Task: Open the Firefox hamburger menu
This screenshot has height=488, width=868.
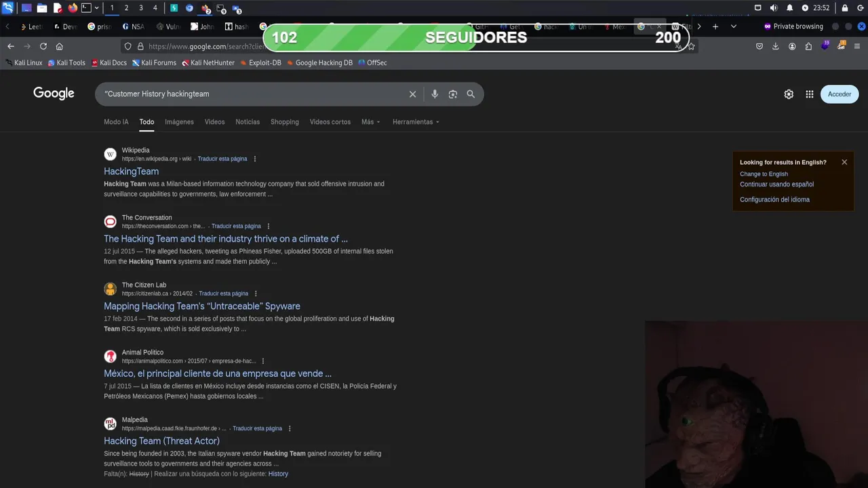Action: [858, 46]
